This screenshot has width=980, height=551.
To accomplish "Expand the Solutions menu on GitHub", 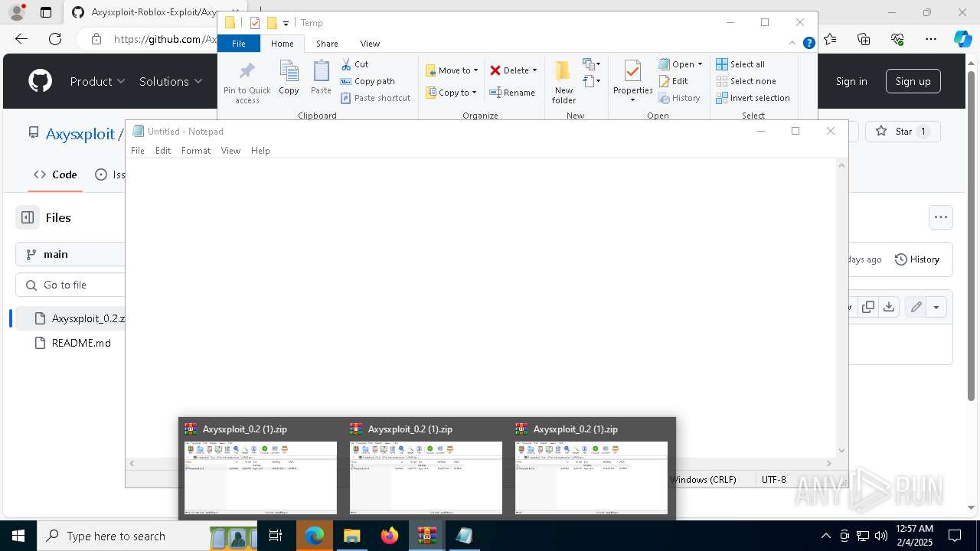I will tap(171, 81).
